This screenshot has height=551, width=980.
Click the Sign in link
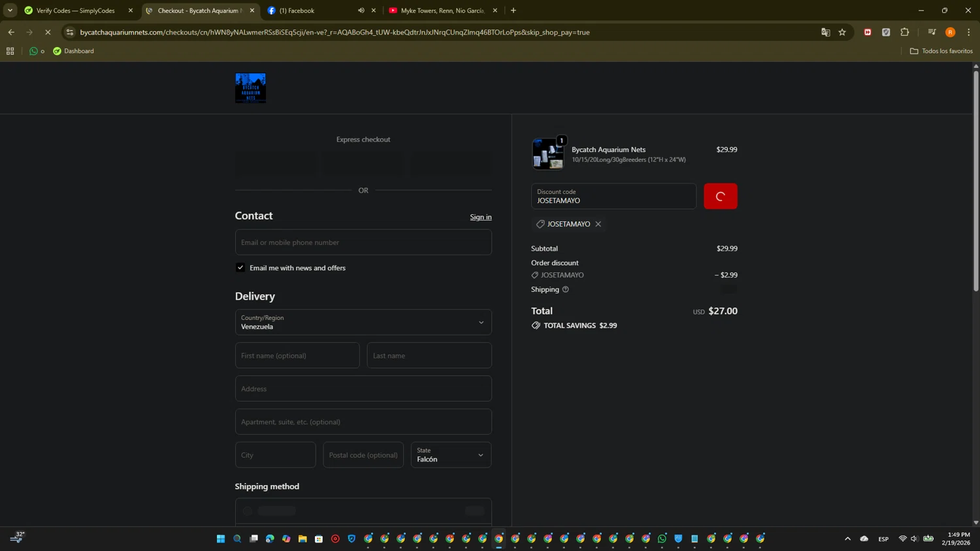481,217
